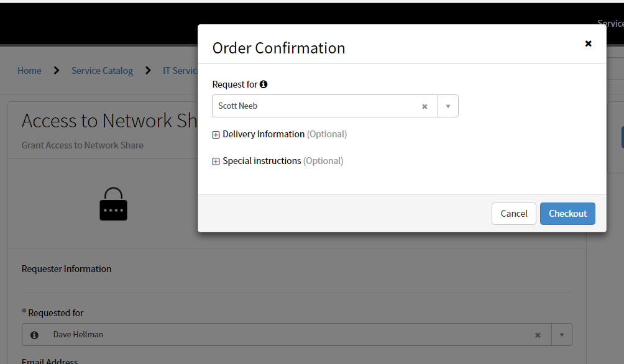The width and height of the screenshot is (624, 364).
Task: Open the Requested for dropdown arrow
Action: pyautogui.click(x=562, y=334)
